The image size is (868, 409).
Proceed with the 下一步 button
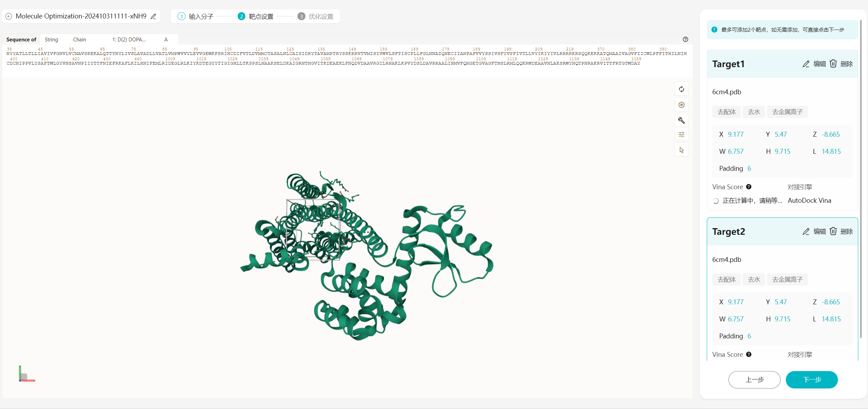coord(812,379)
